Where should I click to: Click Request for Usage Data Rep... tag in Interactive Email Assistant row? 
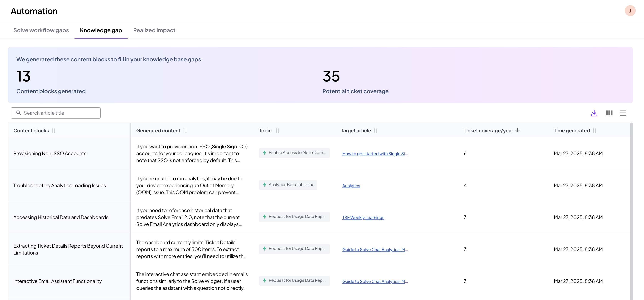(294, 281)
